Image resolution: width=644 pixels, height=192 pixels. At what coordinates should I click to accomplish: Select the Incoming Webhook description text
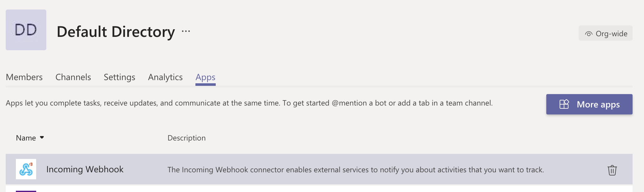click(355, 170)
